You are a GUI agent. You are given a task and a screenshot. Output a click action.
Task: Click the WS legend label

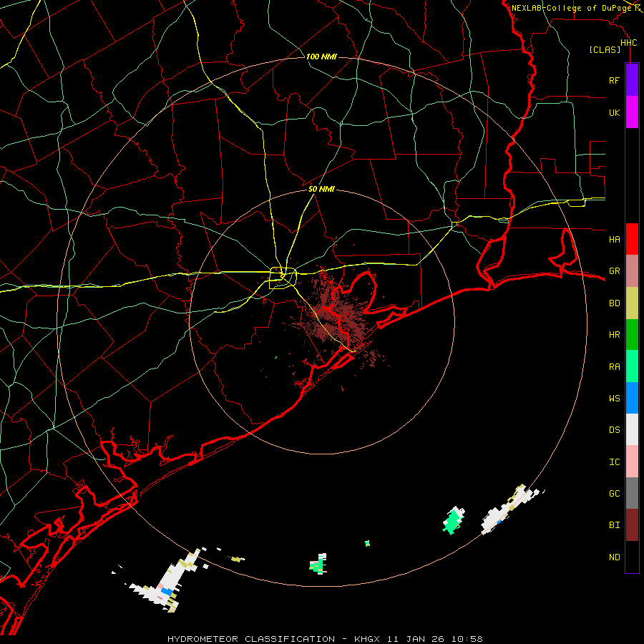point(614,399)
